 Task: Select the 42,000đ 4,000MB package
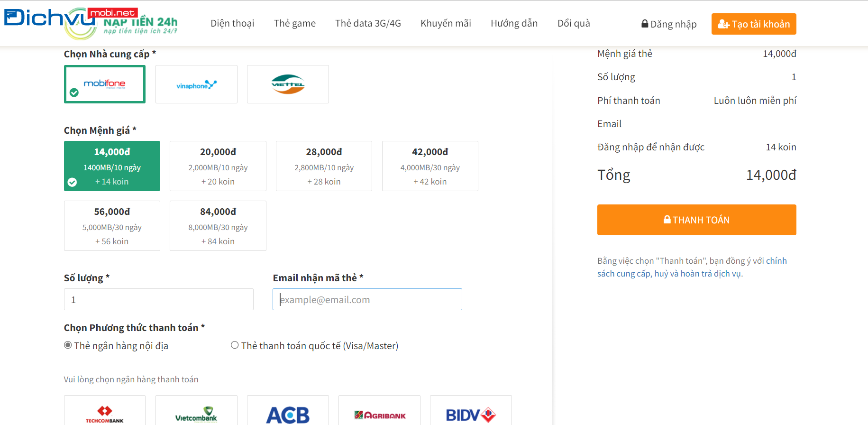[430, 166]
